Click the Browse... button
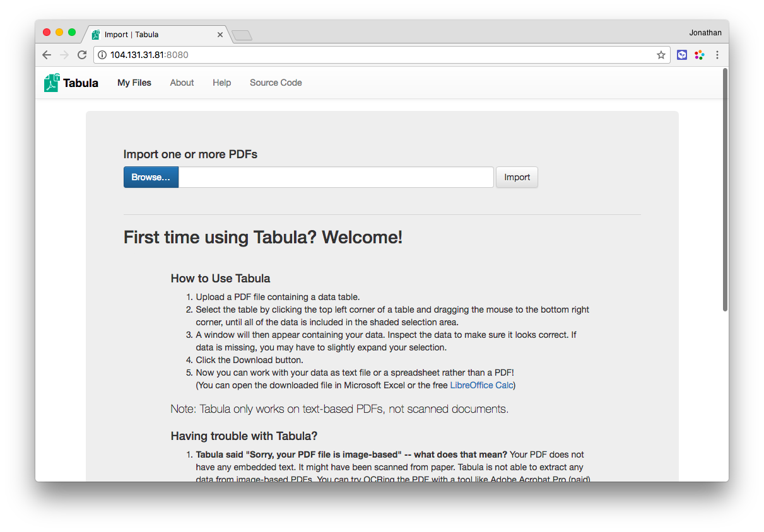The image size is (764, 532). [x=151, y=177]
